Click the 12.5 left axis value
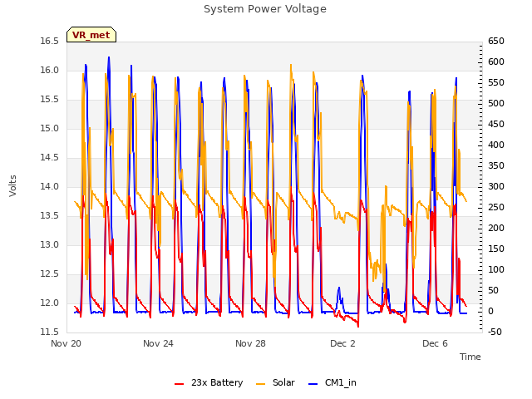Screen dimensions: 532x399 tap(50, 273)
